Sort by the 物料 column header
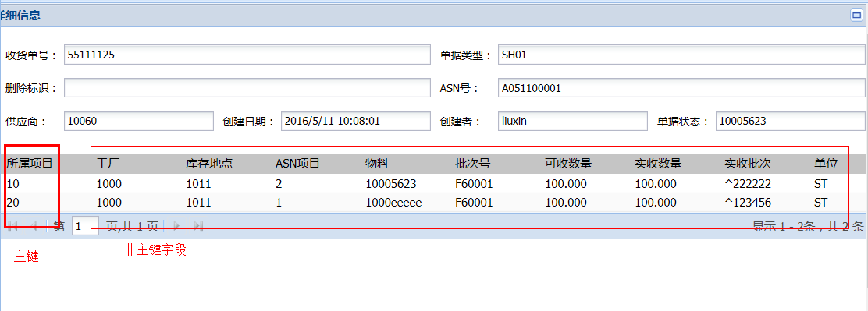Viewport: 868px width, 311px height. (377, 164)
